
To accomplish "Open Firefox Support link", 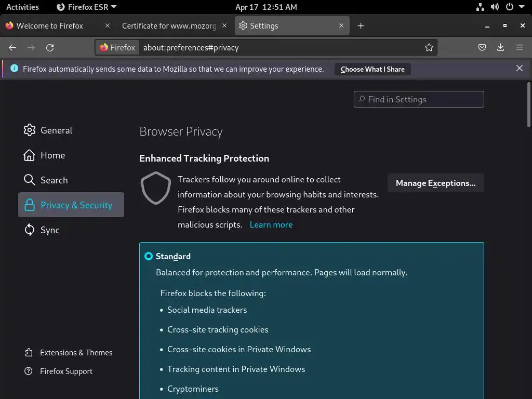I will (58, 371).
